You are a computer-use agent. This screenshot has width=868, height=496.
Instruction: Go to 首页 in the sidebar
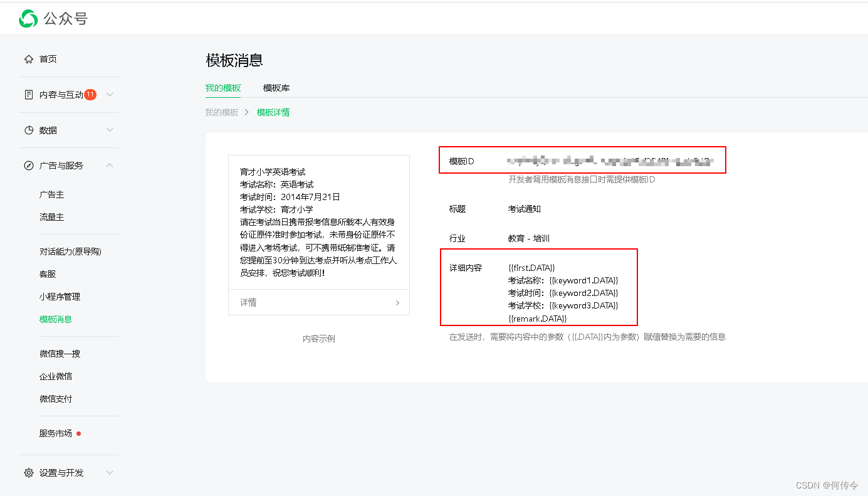pos(48,59)
